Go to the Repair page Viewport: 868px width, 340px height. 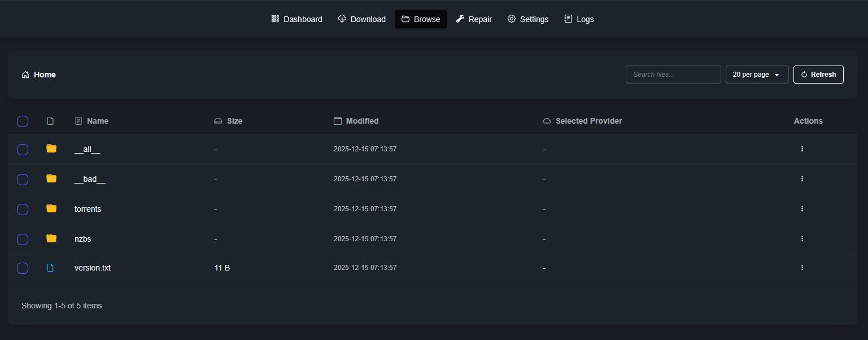(474, 19)
